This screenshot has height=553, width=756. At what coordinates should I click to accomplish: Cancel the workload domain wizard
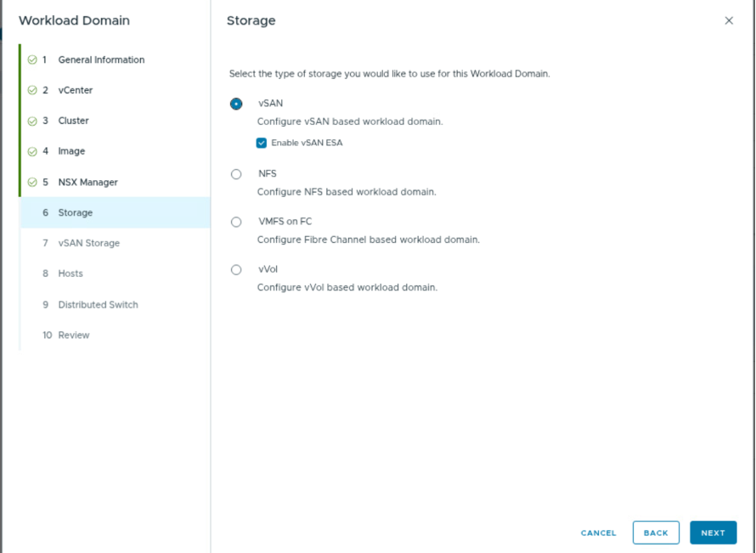pyautogui.click(x=598, y=533)
